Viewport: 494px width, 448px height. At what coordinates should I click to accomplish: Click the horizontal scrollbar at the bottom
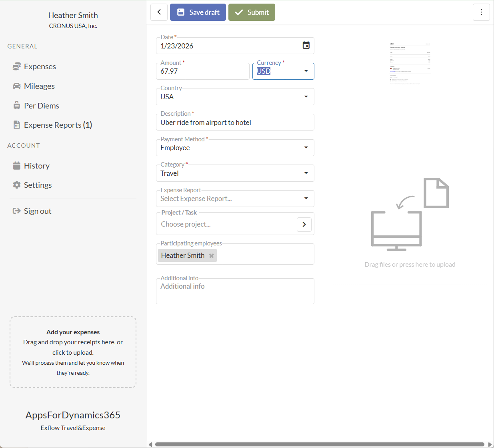[x=319, y=444]
